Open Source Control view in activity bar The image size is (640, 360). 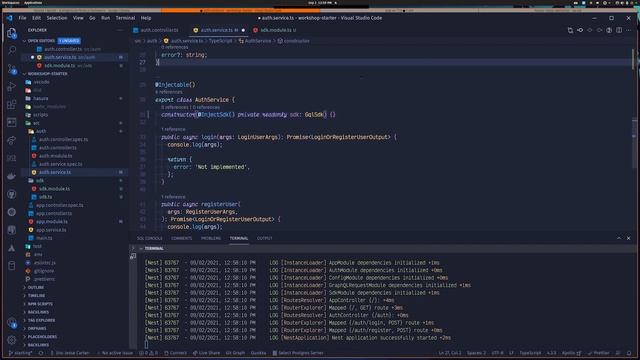click(x=11, y=69)
